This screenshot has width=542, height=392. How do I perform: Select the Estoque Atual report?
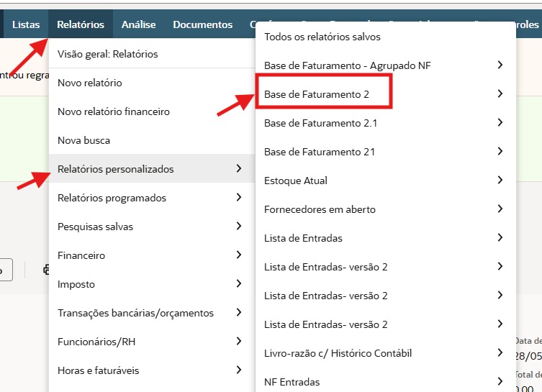point(296,181)
